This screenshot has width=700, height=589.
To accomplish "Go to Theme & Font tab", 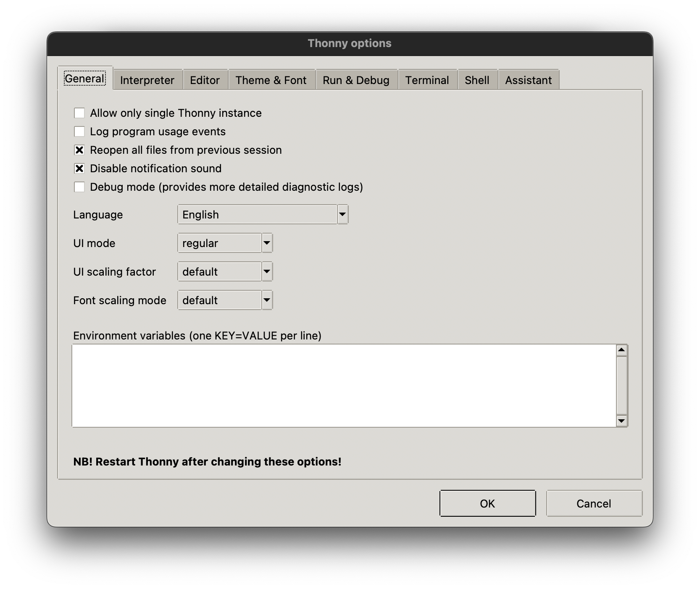I will click(271, 80).
